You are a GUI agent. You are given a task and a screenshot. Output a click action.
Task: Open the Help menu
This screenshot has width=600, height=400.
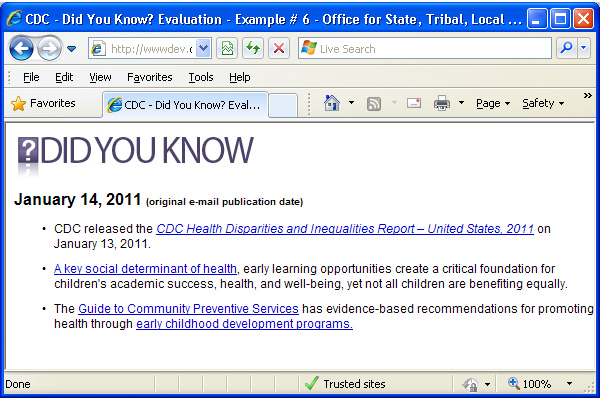click(x=240, y=77)
